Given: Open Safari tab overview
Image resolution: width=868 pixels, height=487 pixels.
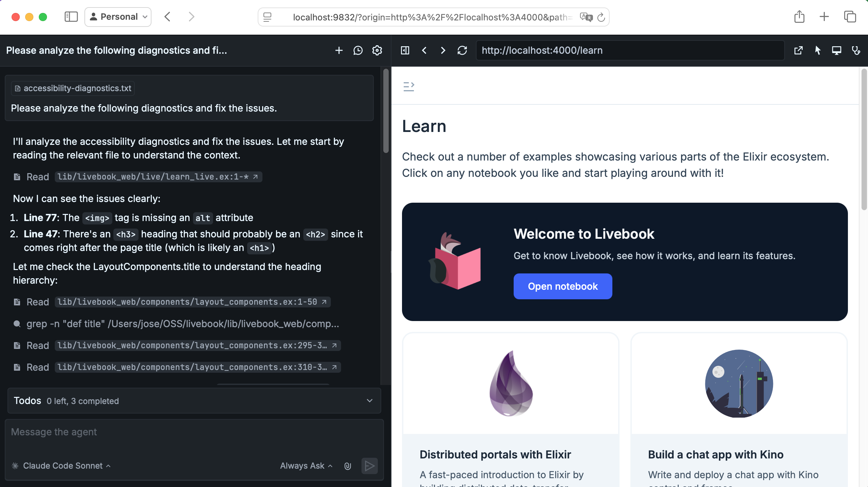Looking at the screenshot, I should coord(850,17).
